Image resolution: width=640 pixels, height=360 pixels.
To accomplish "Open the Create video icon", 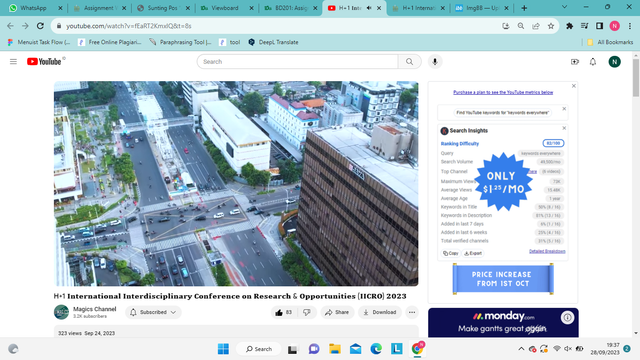I will pyautogui.click(x=575, y=62).
